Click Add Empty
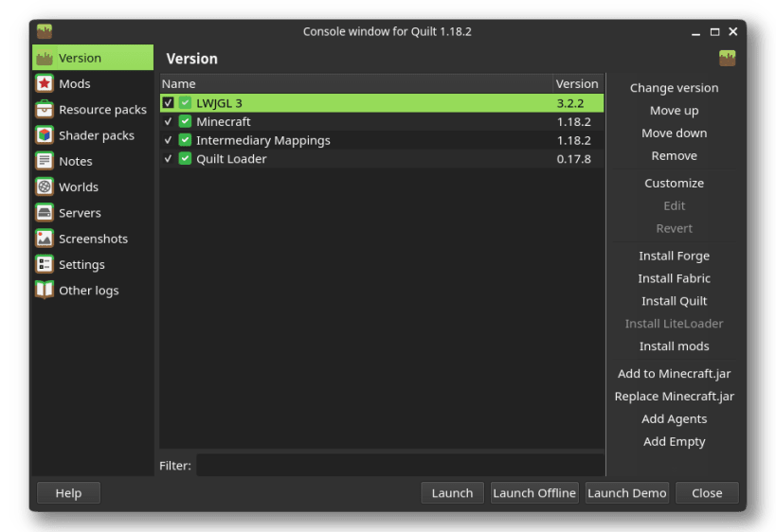 click(674, 441)
